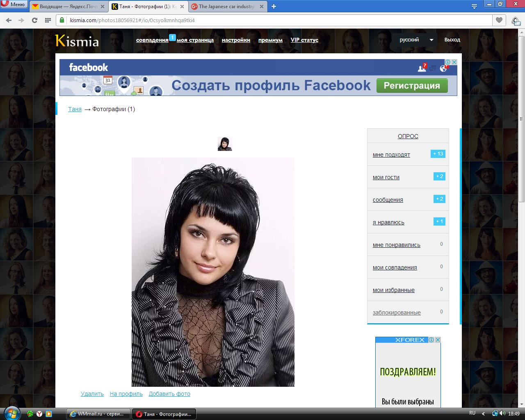
Task: Open the совпадения menu item
Action: (x=152, y=40)
